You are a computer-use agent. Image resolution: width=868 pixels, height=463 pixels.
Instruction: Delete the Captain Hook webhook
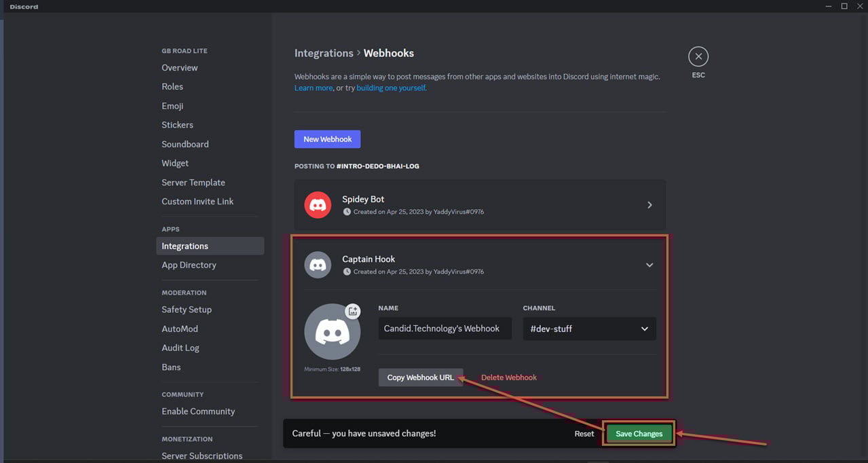click(508, 377)
